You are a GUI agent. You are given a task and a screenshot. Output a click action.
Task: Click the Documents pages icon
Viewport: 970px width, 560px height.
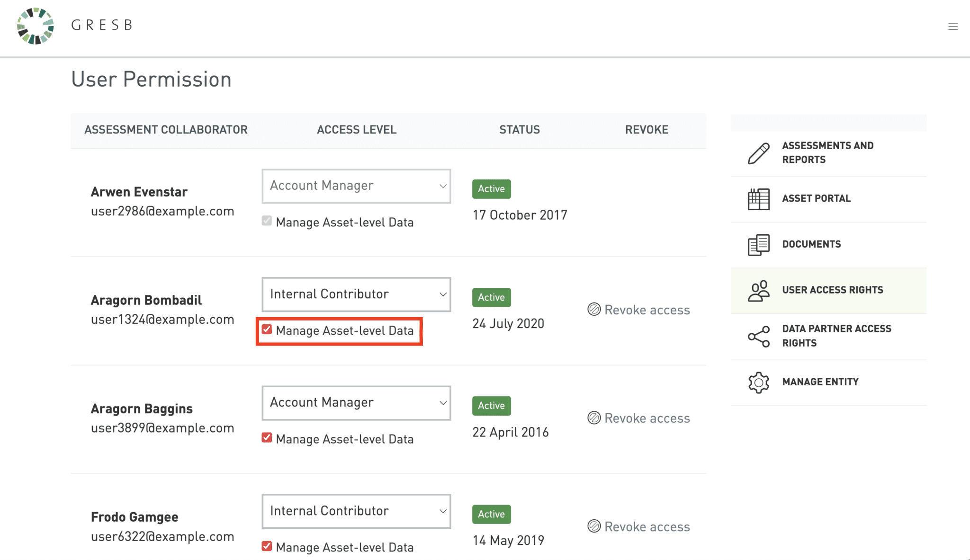[758, 245]
